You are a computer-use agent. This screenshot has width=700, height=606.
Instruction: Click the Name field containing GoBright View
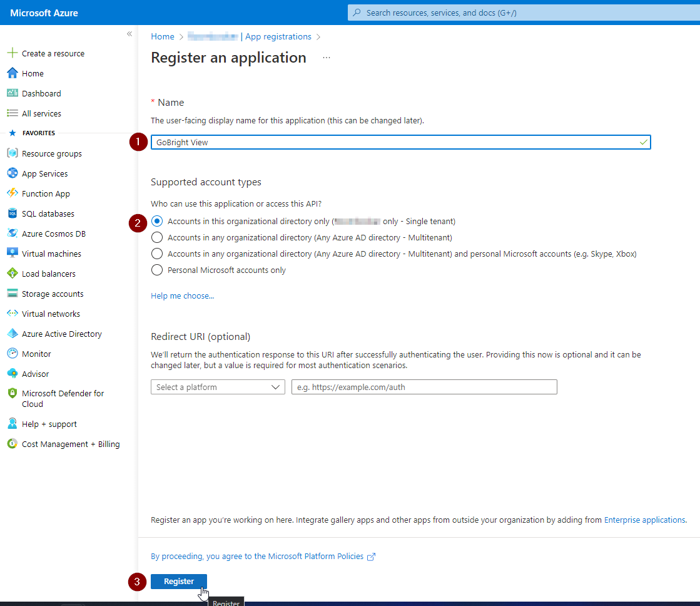click(x=400, y=142)
